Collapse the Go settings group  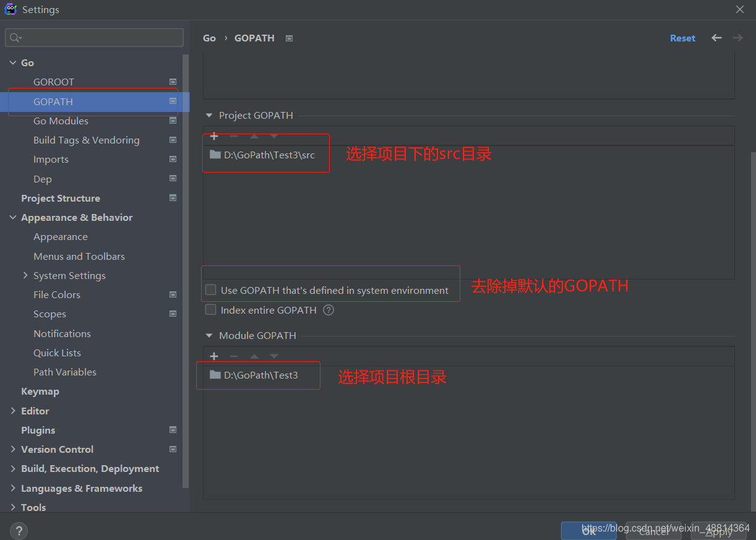coord(13,62)
